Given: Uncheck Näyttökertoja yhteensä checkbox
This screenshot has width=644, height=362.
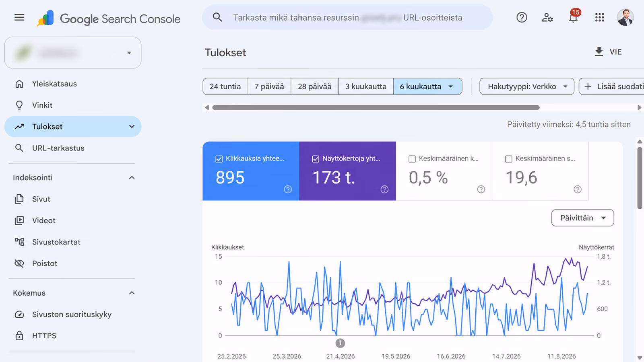Looking at the screenshot, I should click(316, 159).
